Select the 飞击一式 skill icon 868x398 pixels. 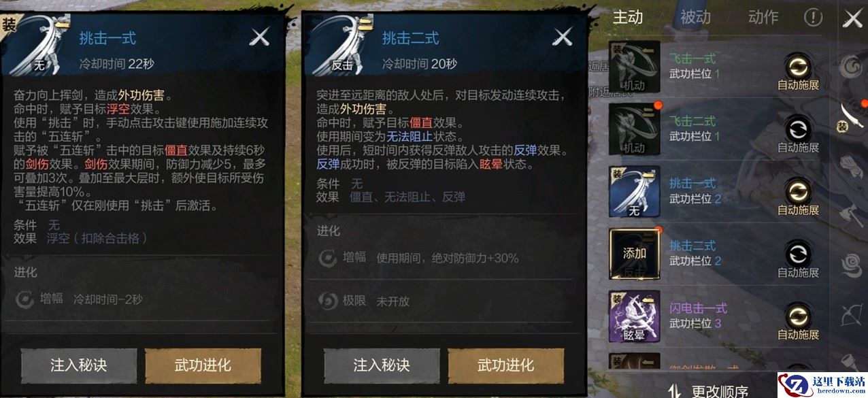[x=634, y=67]
